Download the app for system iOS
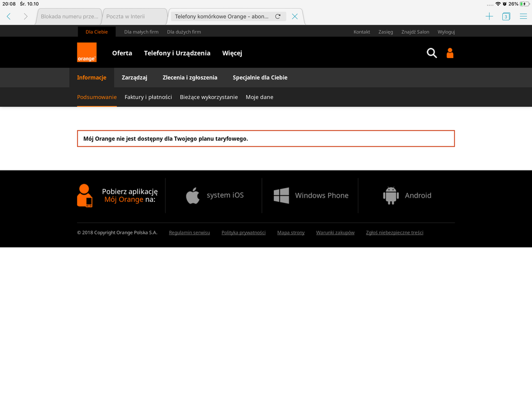Viewport: 532px width, 399px height. [214, 196]
